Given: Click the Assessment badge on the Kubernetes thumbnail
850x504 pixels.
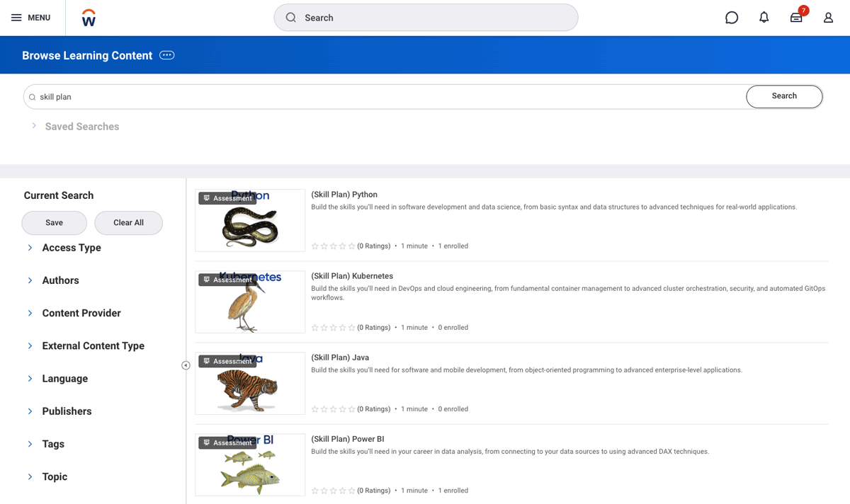Looking at the screenshot, I should pyautogui.click(x=227, y=280).
